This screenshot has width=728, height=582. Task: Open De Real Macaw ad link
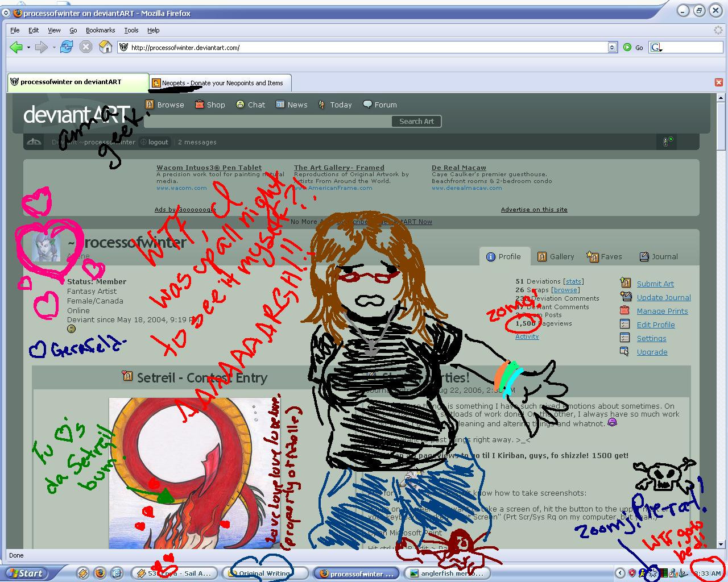pos(459,168)
